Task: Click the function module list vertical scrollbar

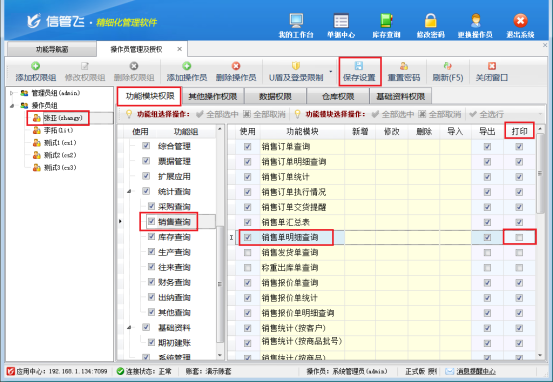Action: (x=540, y=242)
